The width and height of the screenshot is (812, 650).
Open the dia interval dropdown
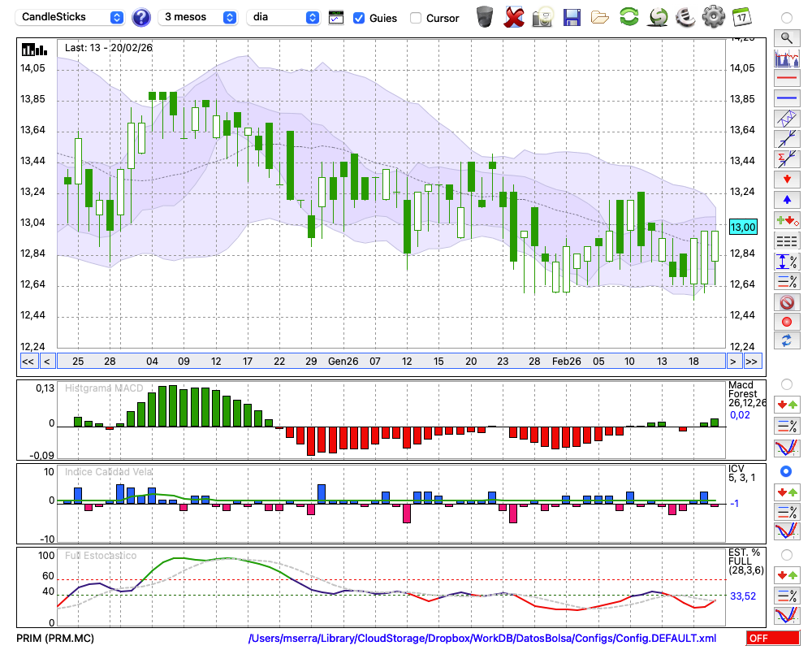click(283, 17)
